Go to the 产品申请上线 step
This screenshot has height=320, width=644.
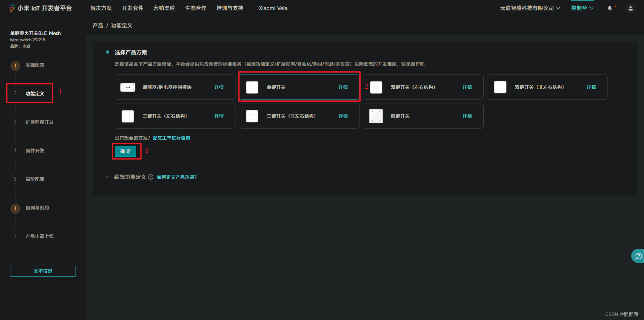pos(40,236)
